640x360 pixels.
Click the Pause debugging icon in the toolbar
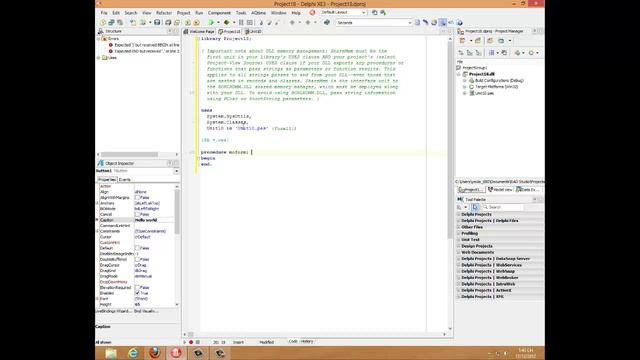click(x=241, y=22)
